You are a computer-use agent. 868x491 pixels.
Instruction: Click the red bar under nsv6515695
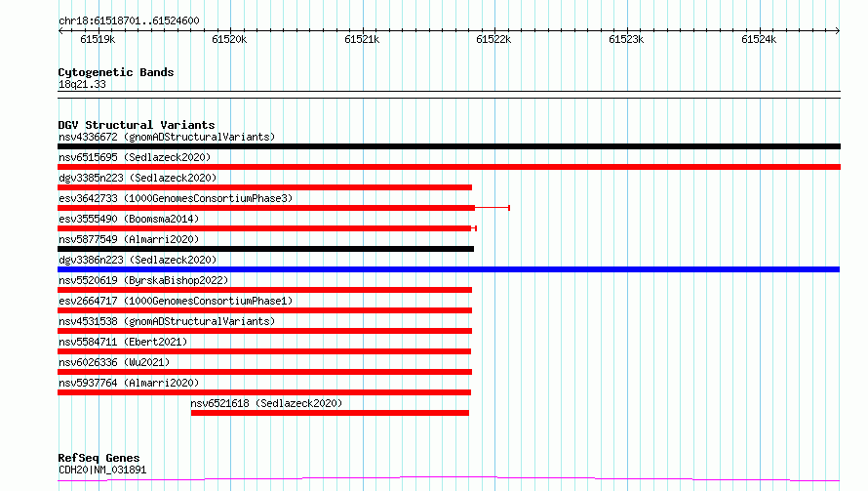click(449, 167)
